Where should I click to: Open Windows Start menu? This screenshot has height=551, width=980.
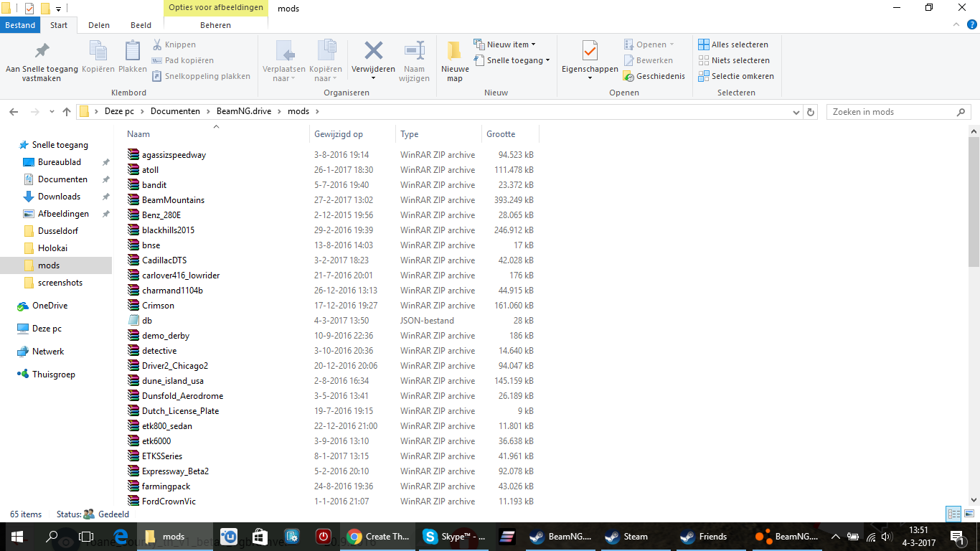[17, 537]
